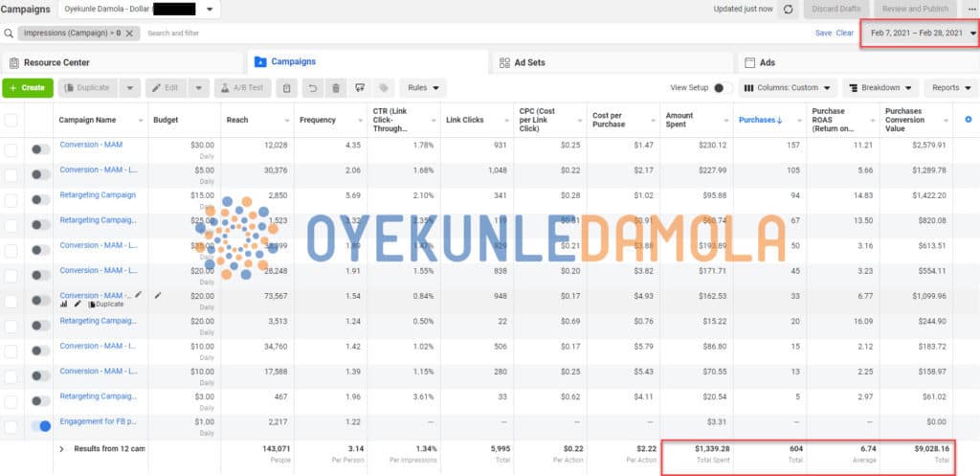Click the Campaign Name column header
The height and width of the screenshot is (476, 980).
[x=100, y=120]
